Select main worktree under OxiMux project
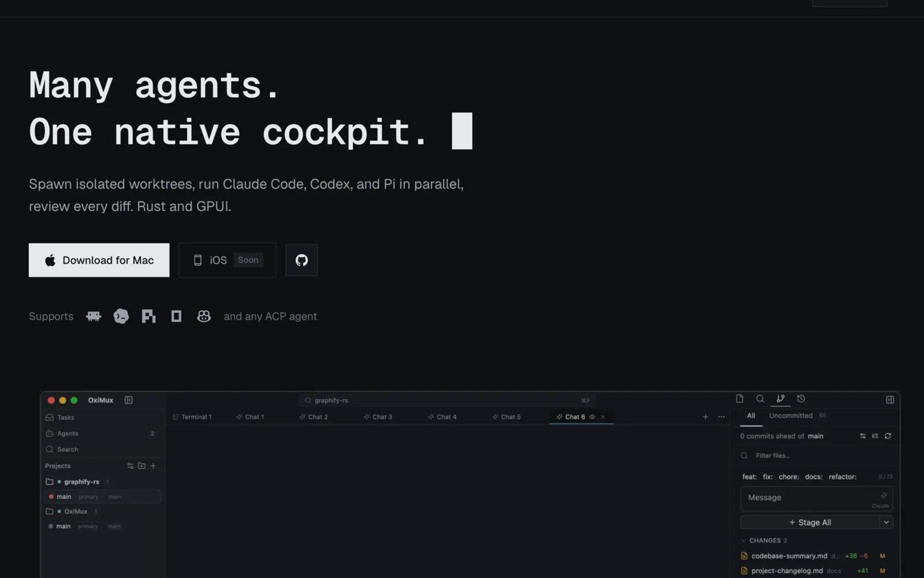 pos(103,527)
